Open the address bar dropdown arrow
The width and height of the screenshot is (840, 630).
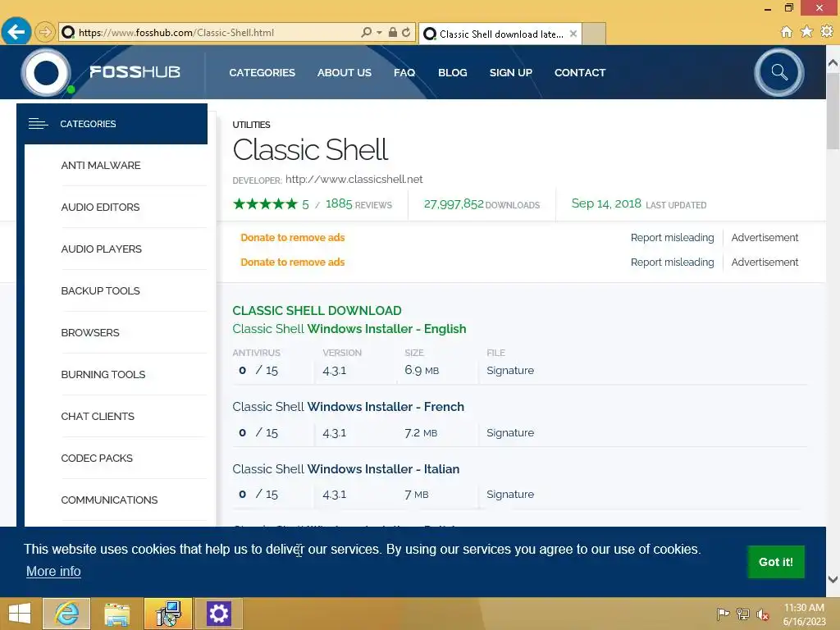tap(379, 32)
